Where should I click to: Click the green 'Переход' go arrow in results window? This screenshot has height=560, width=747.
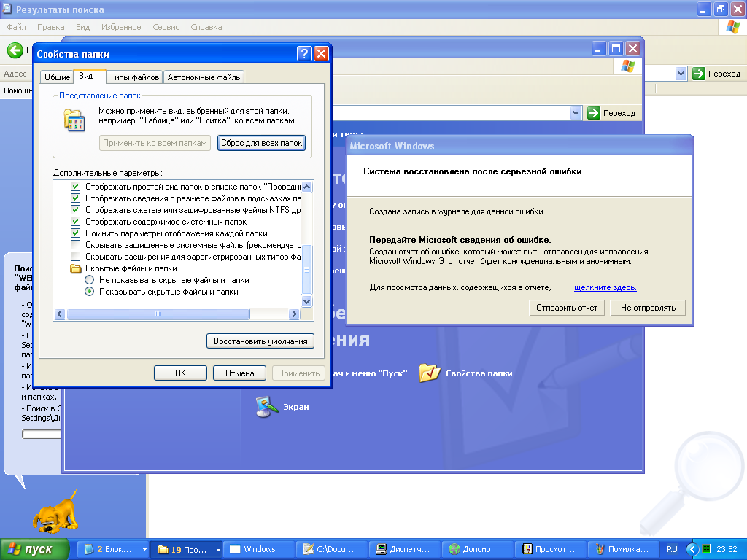699,74
